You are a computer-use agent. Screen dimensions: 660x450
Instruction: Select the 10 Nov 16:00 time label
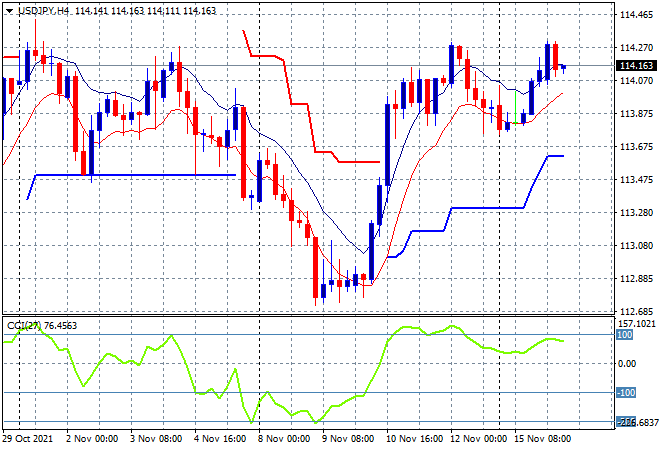click(415, 439)
